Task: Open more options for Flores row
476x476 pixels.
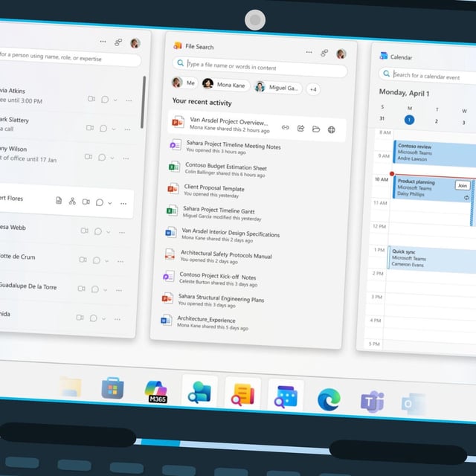Action: (123, 203)
